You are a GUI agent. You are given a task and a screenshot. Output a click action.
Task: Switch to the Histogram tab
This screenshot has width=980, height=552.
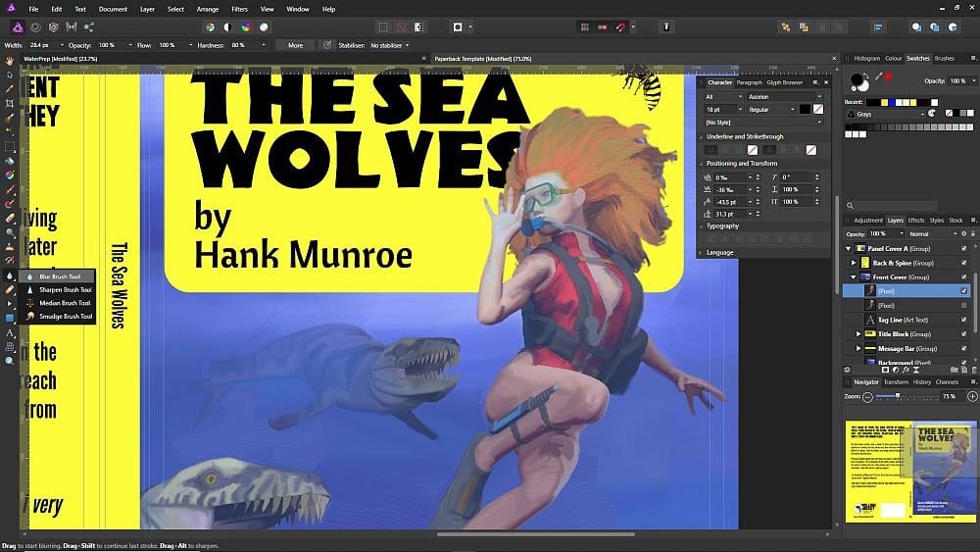(867, 58)
